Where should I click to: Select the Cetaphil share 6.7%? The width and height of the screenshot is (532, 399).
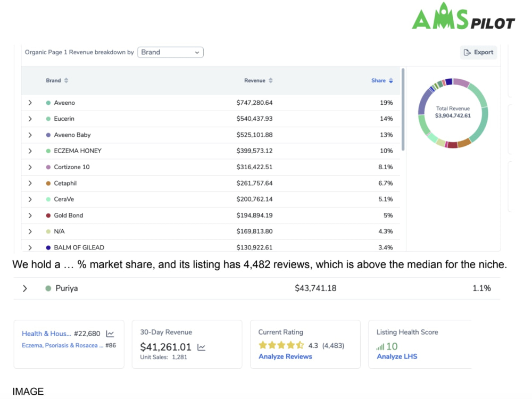(385, 183)
